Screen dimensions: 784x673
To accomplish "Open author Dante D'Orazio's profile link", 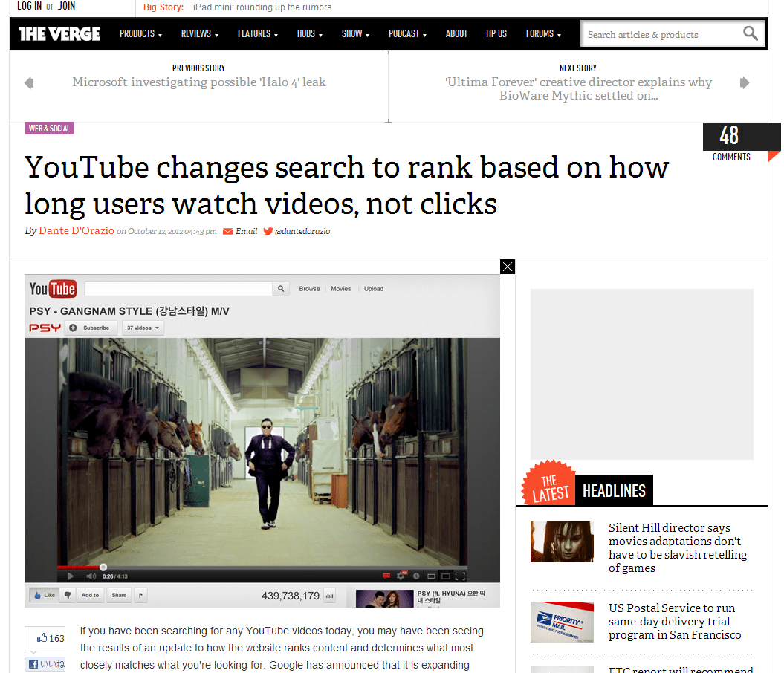I will click(x=77, y=230).
